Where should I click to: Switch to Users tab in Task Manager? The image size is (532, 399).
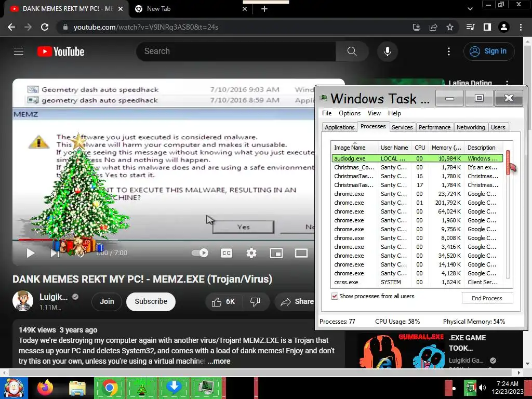[498, 127]
